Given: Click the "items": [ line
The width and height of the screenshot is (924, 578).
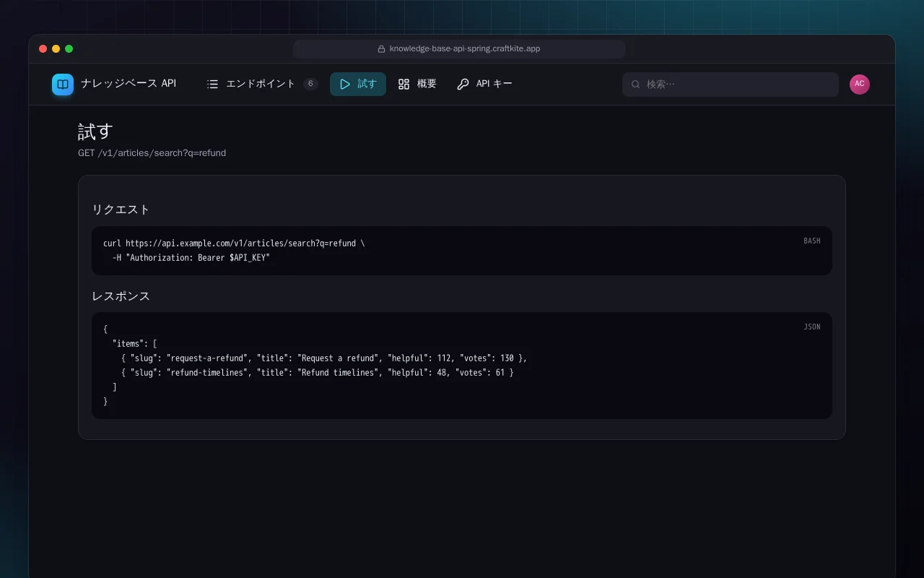Looking at the screenshot, I should pos(135,344).
